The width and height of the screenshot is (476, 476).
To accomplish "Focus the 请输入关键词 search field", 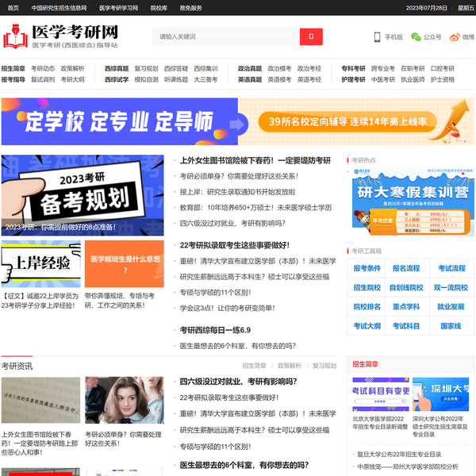I will click(x=225, y=36).
